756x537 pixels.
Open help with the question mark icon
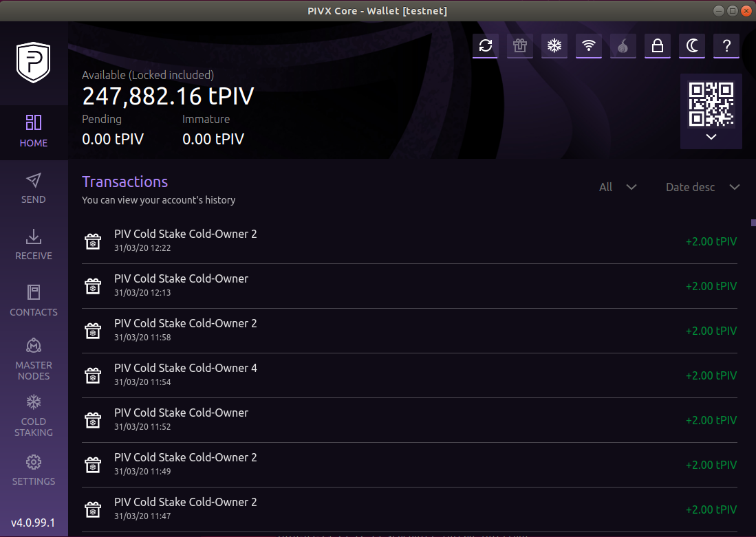click(726, 46)
